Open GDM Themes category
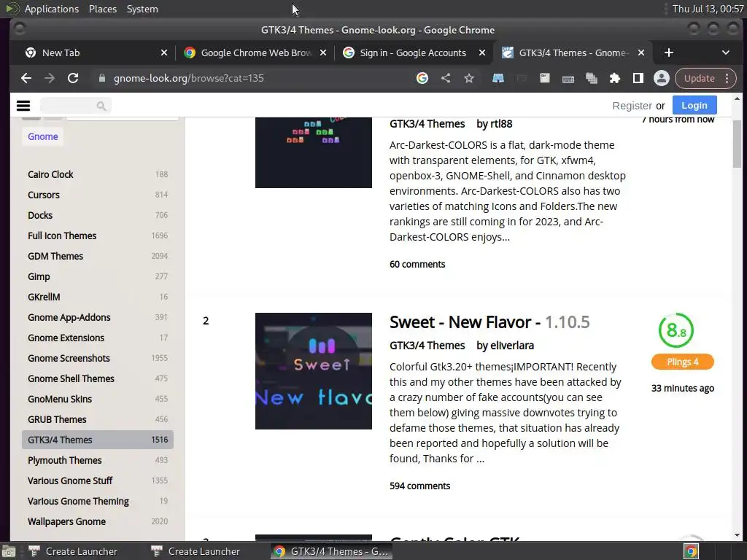The width and height of the screenshot is (747, 560). pos(98,256)
